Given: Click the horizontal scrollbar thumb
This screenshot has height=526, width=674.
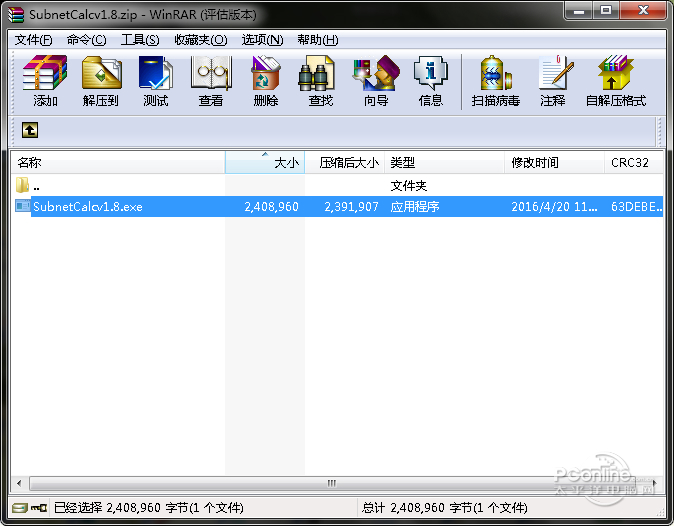Looking at the screenshot, I should pos(331,483).
